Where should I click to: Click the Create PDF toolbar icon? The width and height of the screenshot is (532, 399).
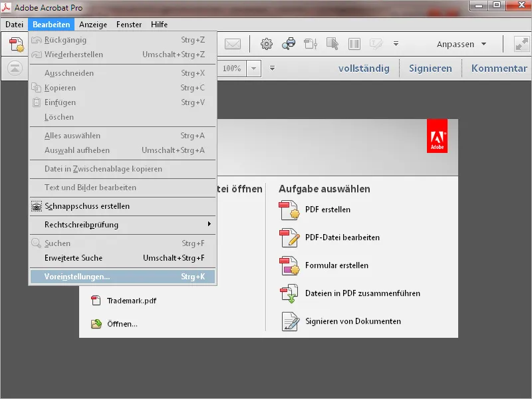pos(16,45)
